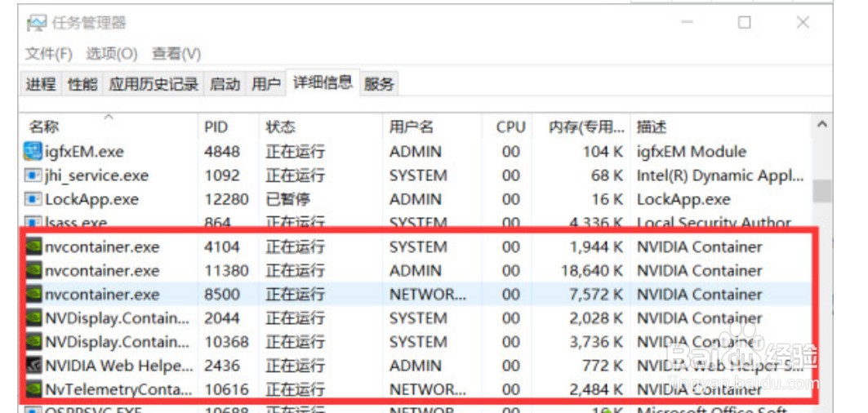Click the igfxEM.exe process icon
Viewport: 868px width, 413px height.
33,151
